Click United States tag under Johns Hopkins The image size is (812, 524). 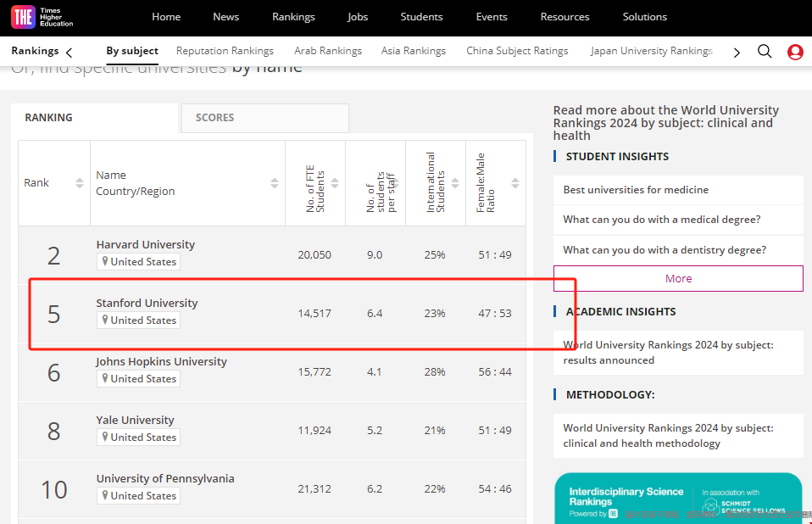click(138, 379)
